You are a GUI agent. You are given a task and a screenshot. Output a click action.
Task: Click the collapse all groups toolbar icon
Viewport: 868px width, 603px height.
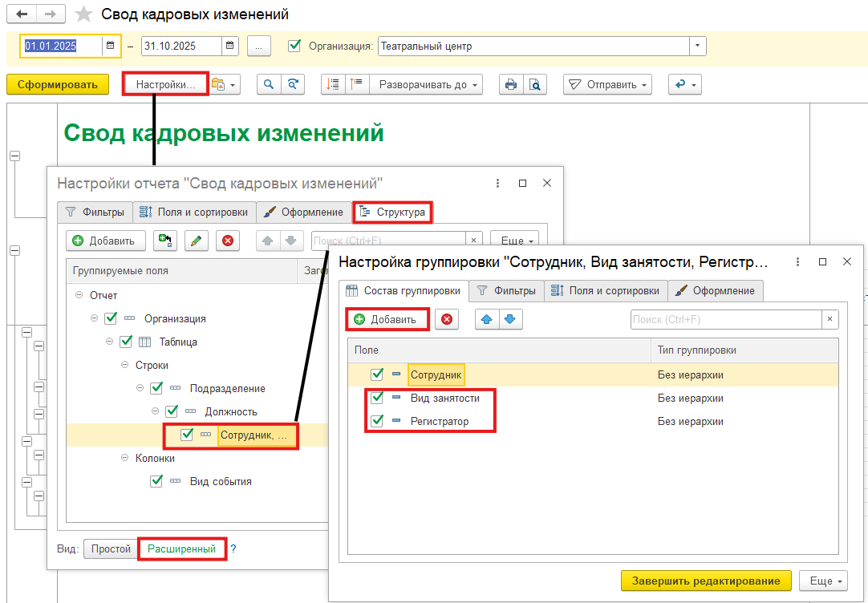pyautogui.click(x=333, y=85)
